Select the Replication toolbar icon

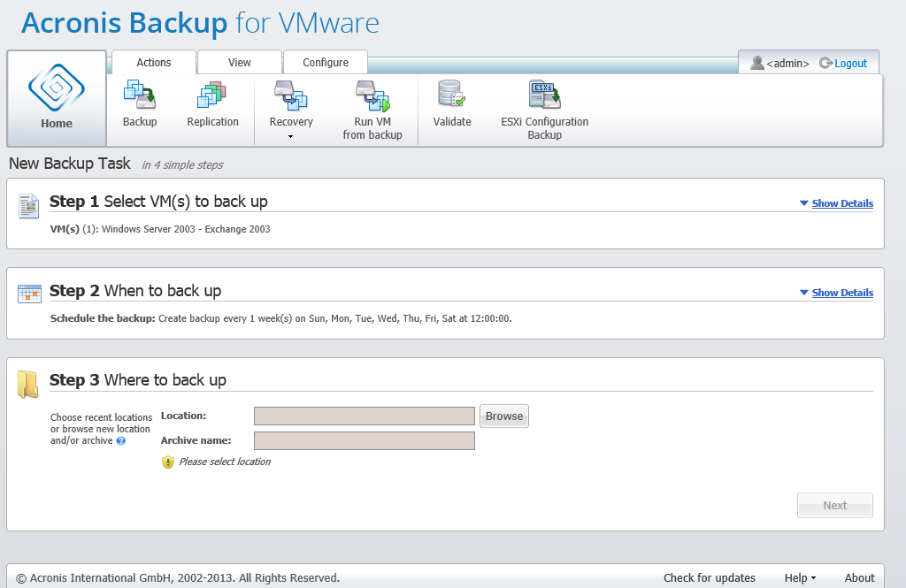(x=212, y=95)
